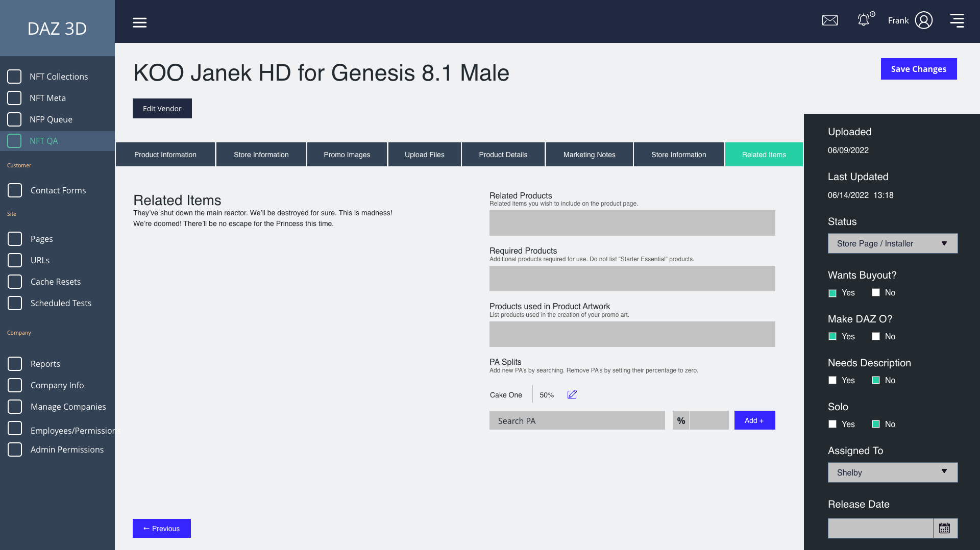Check Yes for Make DAZ O
The image size is (980, 550).
click(832, 336)
